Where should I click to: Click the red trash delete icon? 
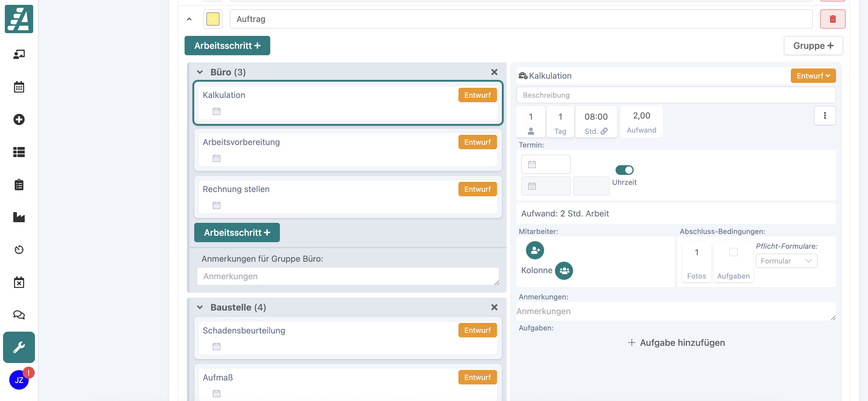point(832,19)
